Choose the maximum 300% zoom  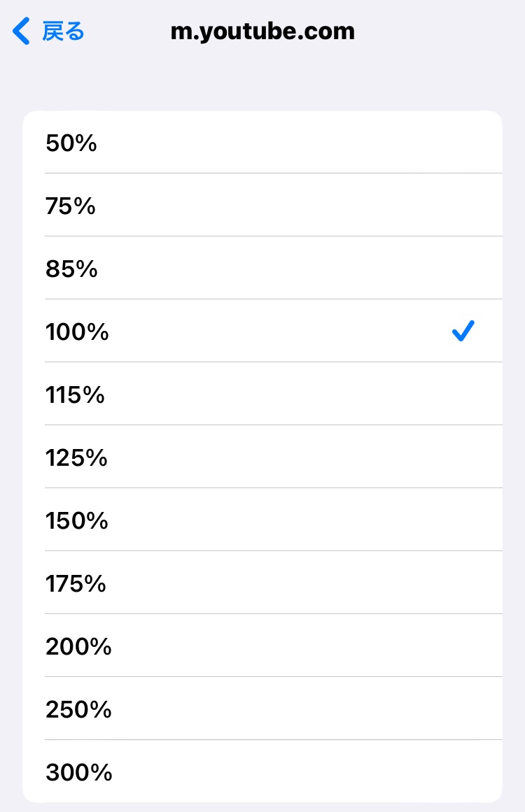coord(78,773)
